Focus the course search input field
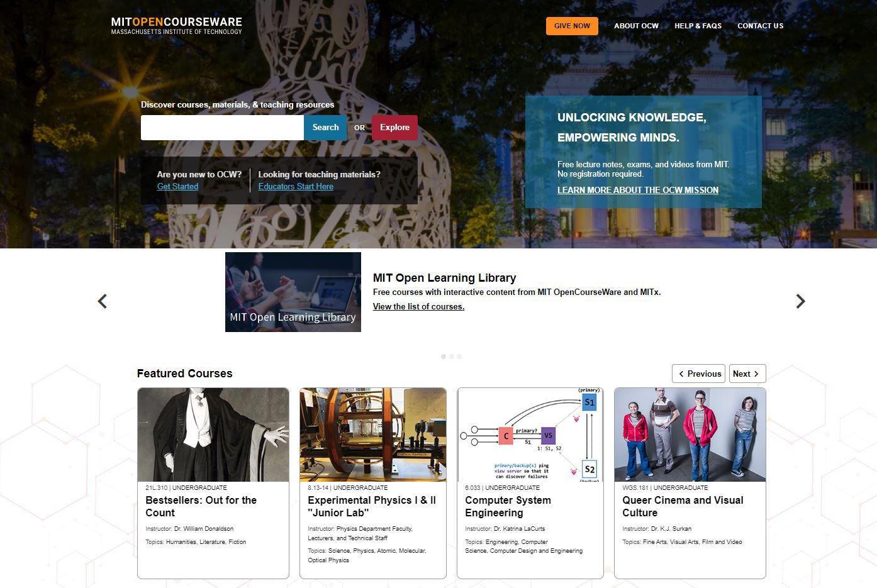The image size is (877, 588). pos(222,128)
